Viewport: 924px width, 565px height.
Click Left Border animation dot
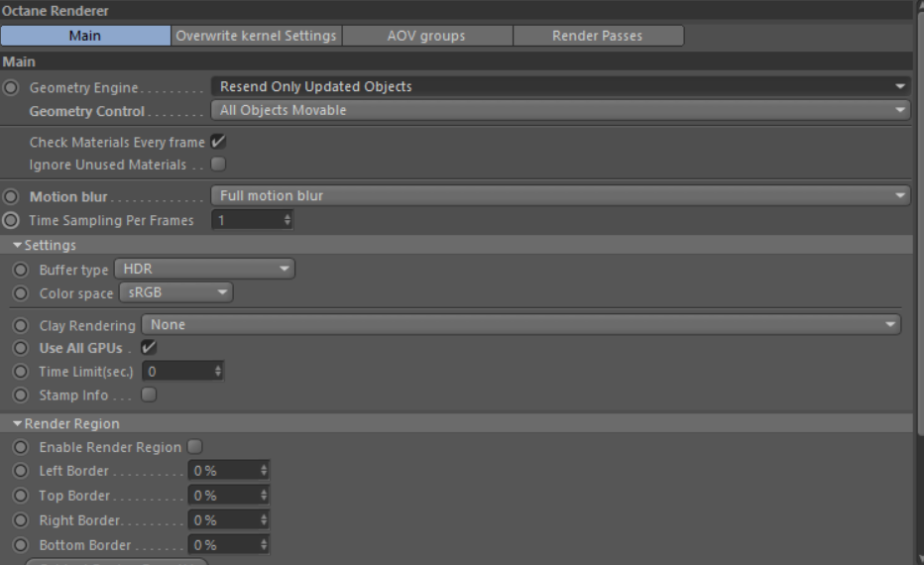pyautogui.click(x=21, y=471)
